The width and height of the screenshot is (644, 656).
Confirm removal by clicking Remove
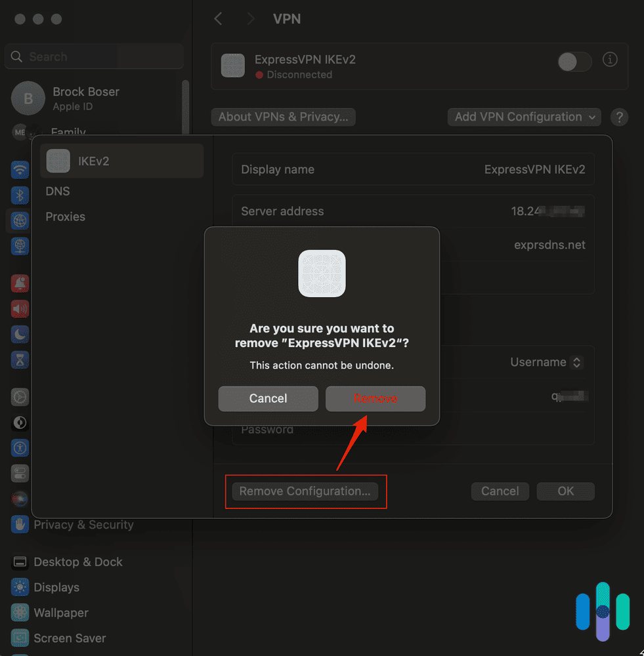(x=376, y=398)
